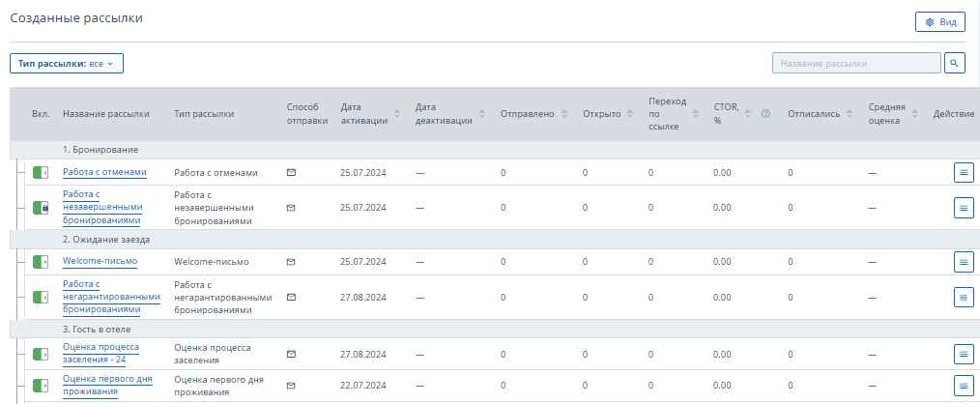Open action menu for Welcome-письмо row

pyautogui.click(x=964, y=261)
